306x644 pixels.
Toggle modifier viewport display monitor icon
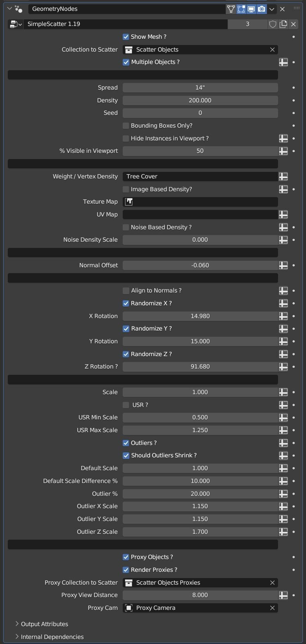[x=251, y=9]
